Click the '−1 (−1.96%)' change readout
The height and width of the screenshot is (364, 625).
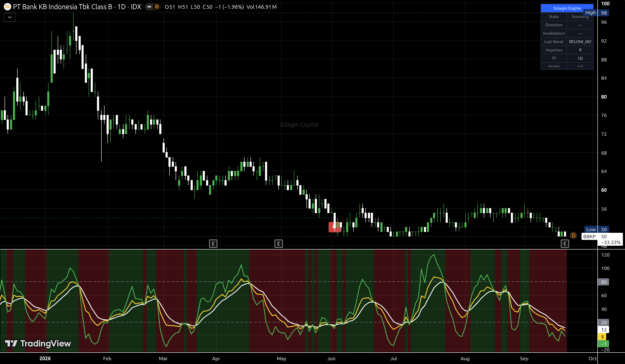(x=230, y=7)
